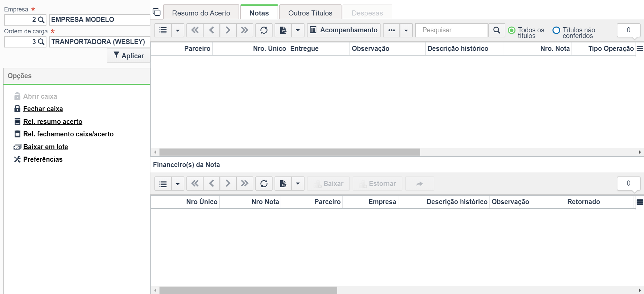Open the Outros Títulos tab

tap(310, 13)
